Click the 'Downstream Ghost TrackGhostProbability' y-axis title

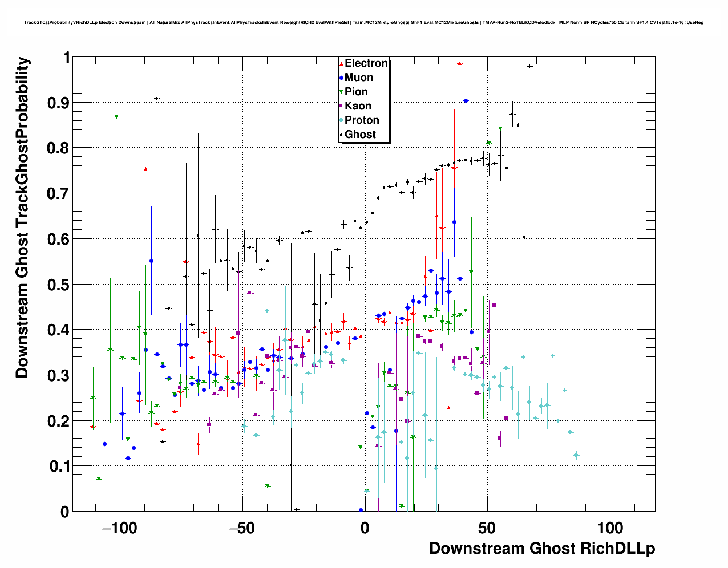coord(22,218)
